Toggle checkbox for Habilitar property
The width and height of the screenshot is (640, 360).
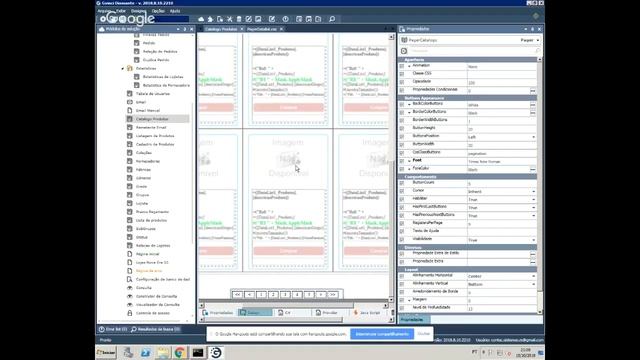point(402,199)
